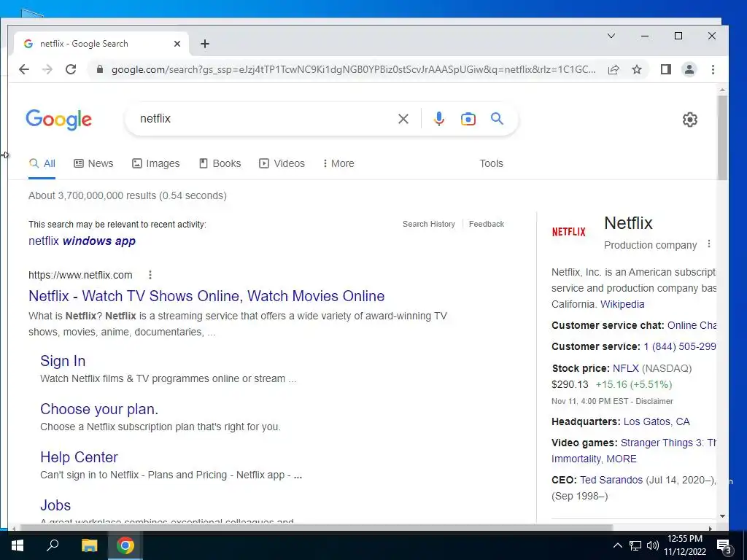Open the notification center icon
The width and height of the screenshot is (747, 560).
[724, 547]
